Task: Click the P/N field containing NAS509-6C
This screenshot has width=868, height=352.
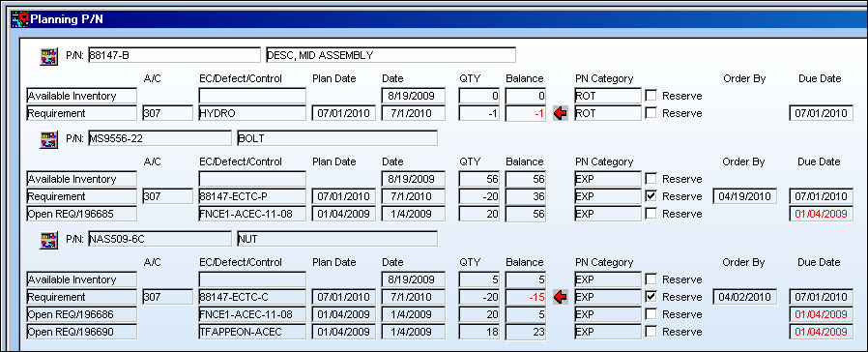Action: click(159, 239)
